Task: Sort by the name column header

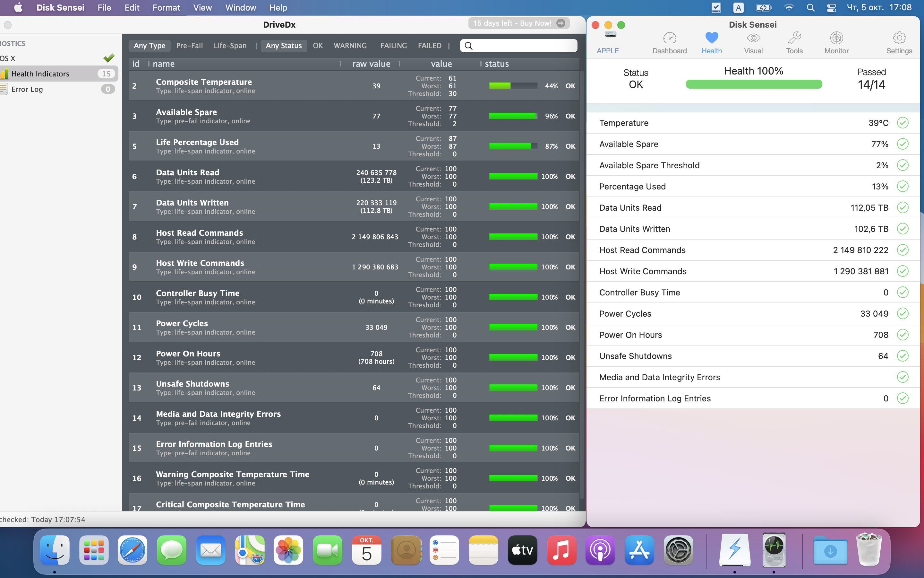Action: (163, 64)
